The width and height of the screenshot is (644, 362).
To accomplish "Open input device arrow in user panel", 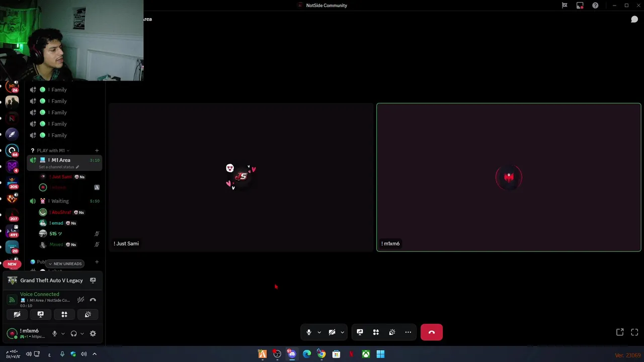I will coord(62,333).
